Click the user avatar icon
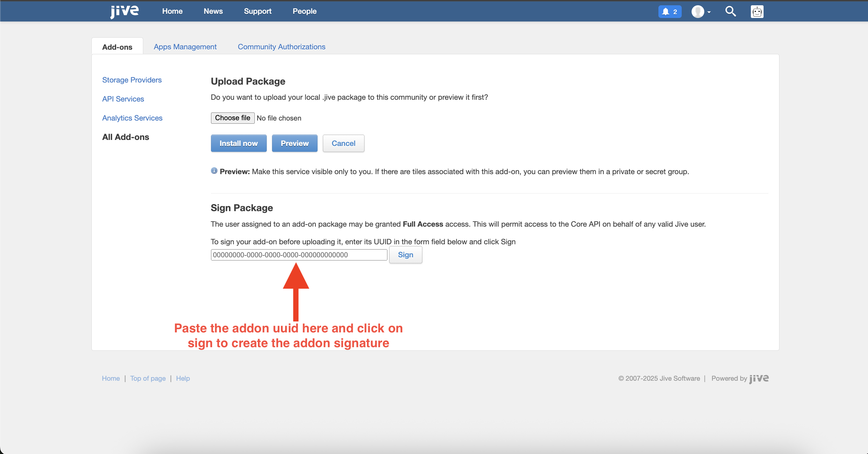Screen dimensions: 868x454 [698, 12]
